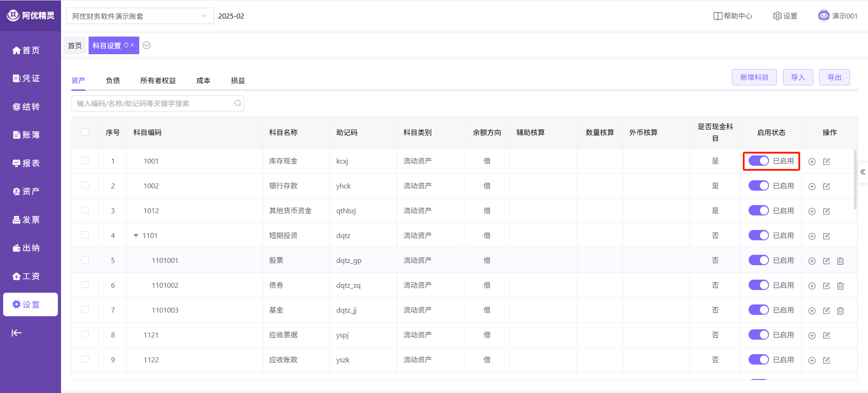Toggle the 启用状态 switch for 库存现金
868x393 pixels.
click(x=759, y=161)
